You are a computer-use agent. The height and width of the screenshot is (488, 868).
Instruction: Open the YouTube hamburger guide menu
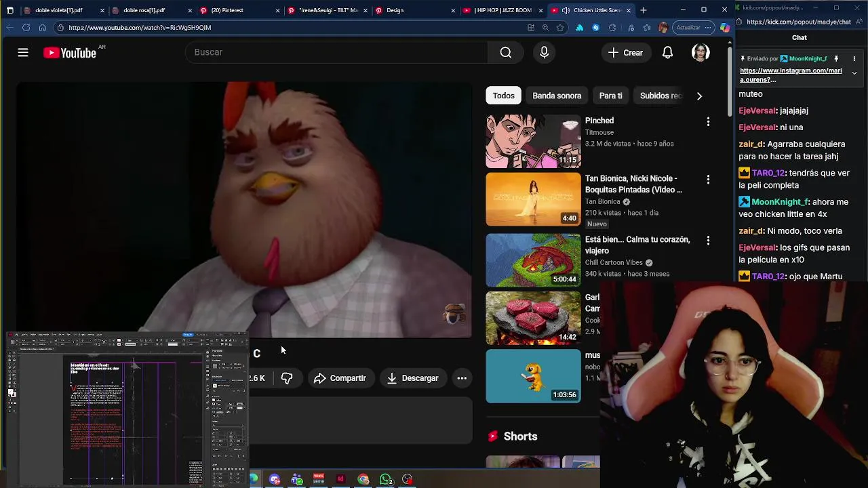23,52
